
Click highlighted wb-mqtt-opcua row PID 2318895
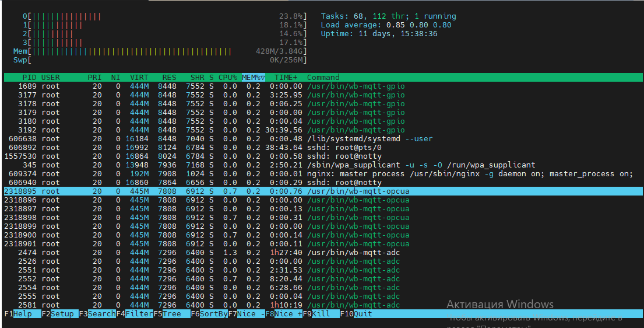(x=323, y=191)
